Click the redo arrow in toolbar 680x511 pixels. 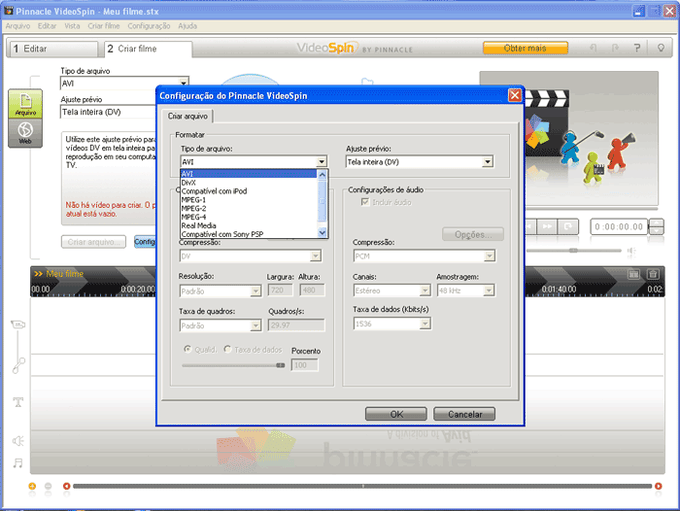tap(615, 48)
